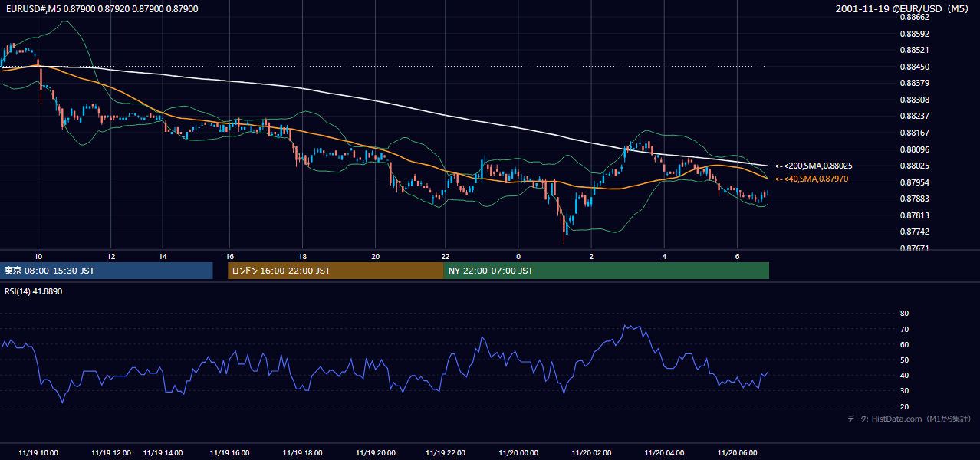Click the <-<200,SMA,0.88025 label
Viewport: 980px width, 460px height.
[814, 166]
